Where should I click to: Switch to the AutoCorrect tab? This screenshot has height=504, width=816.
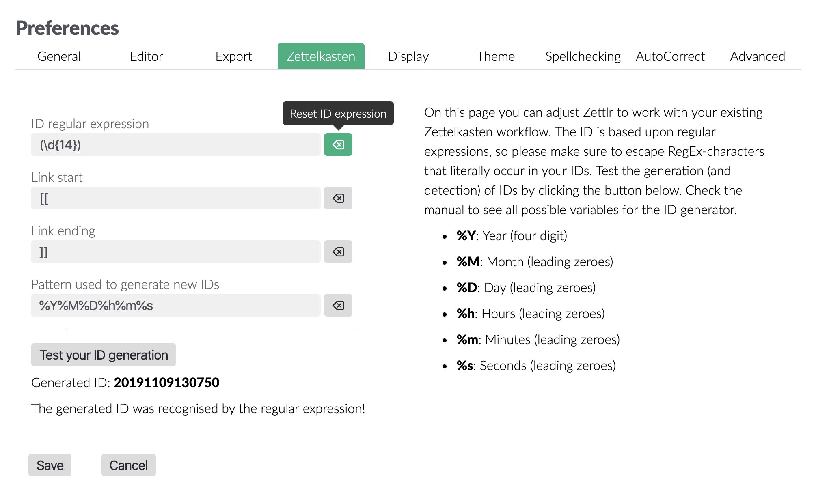(x=670, y=56)
